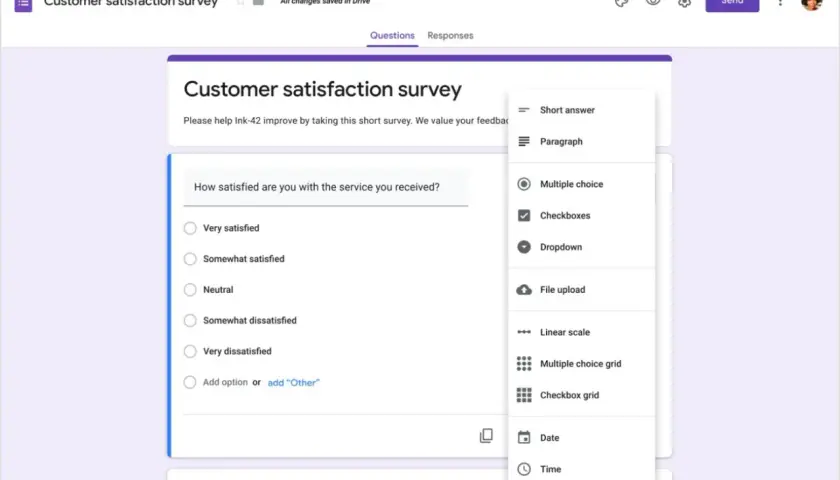Select the Very dissatisfied radio button
Viewport: 840px width, 480px height.
[x=190, y=351]
